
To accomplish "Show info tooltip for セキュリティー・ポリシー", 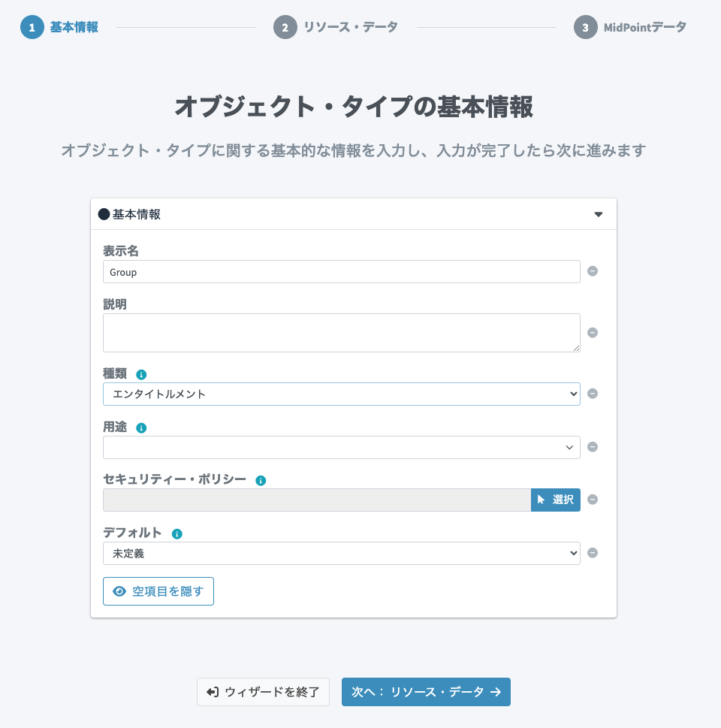I will pos(261,481).
